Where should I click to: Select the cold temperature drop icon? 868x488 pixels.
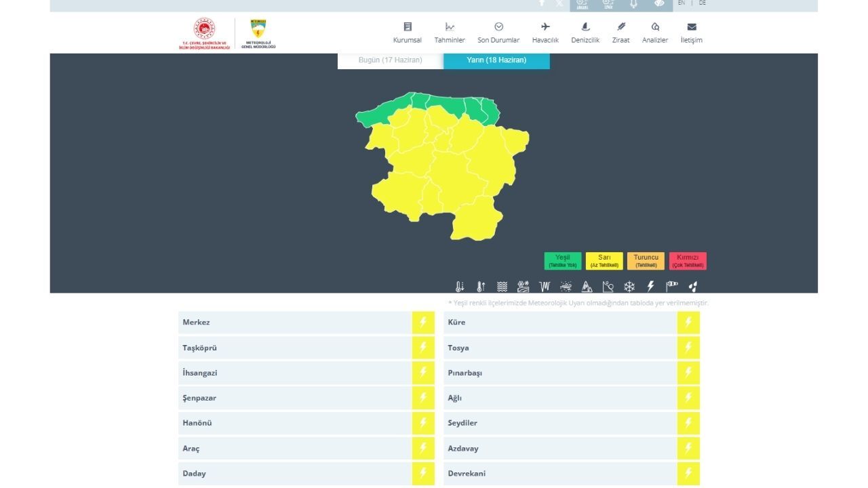(x=460, y=286)
